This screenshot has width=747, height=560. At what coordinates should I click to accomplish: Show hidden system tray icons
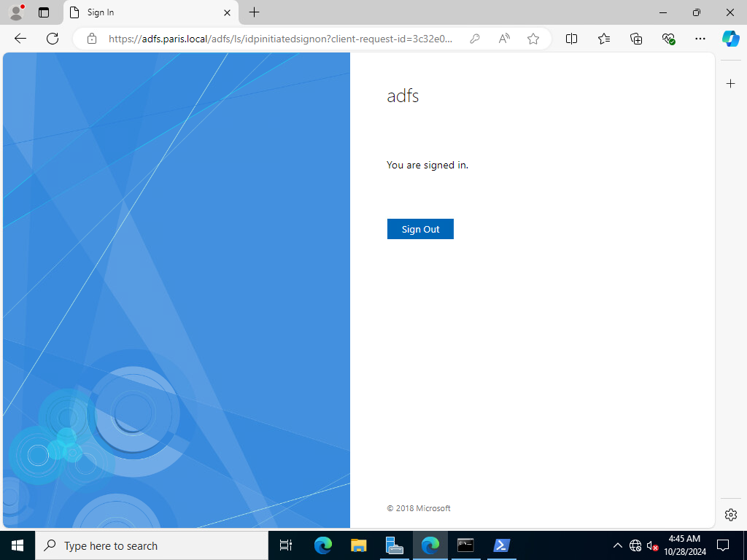[617, 545]
